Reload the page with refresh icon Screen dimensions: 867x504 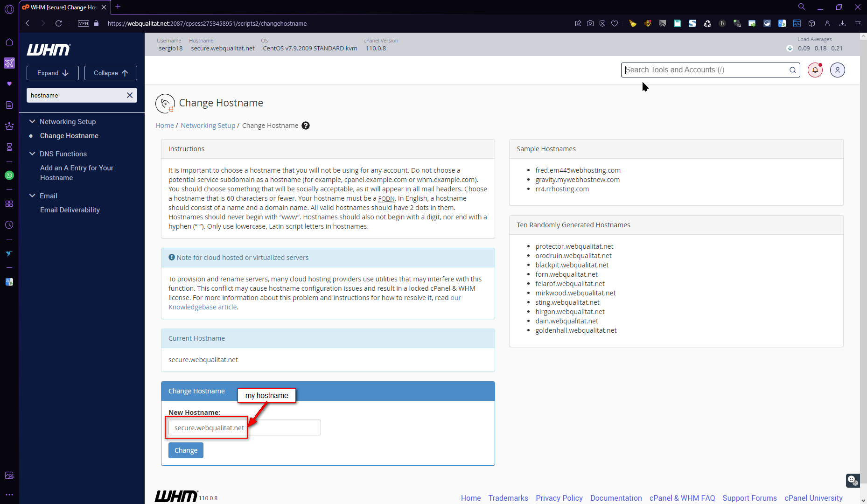[x=58, y=23]
